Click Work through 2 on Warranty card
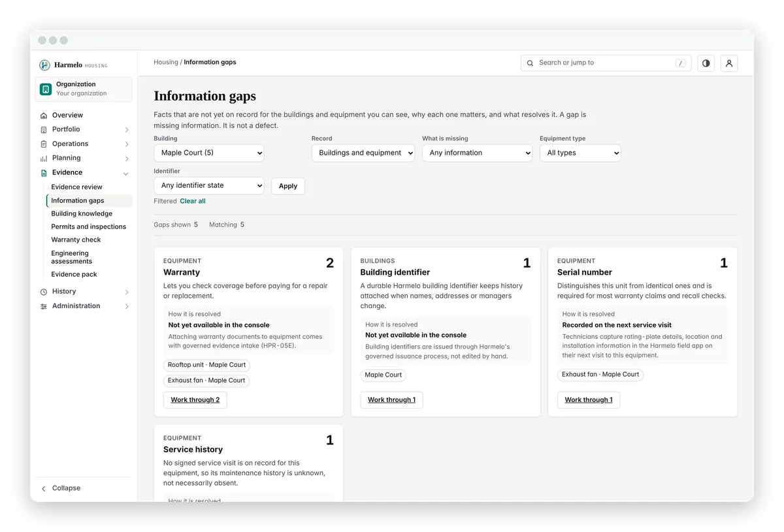This screenshot has height=532, width=784. tap(195, 400)
